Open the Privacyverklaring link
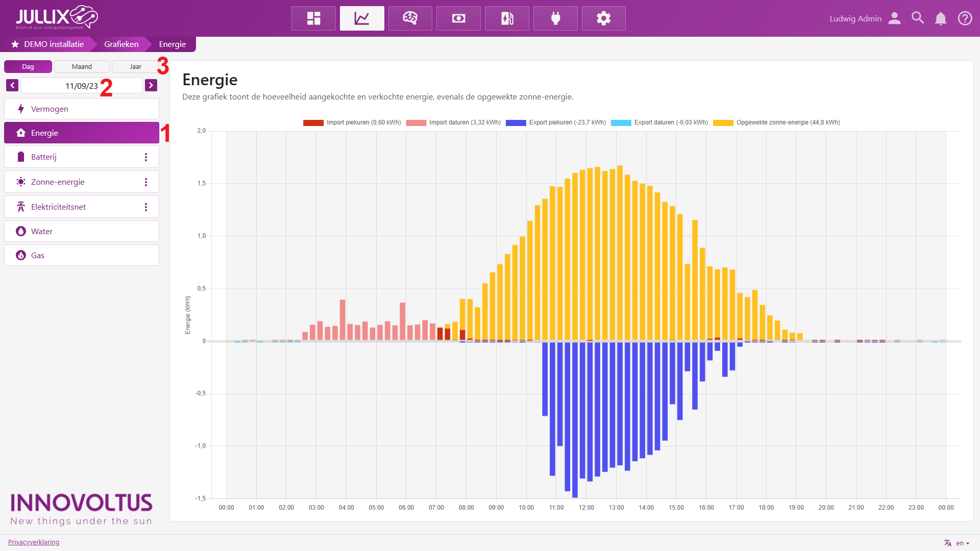Image resolution: width=980 pixels, height=551 pixels. point(34,542)
